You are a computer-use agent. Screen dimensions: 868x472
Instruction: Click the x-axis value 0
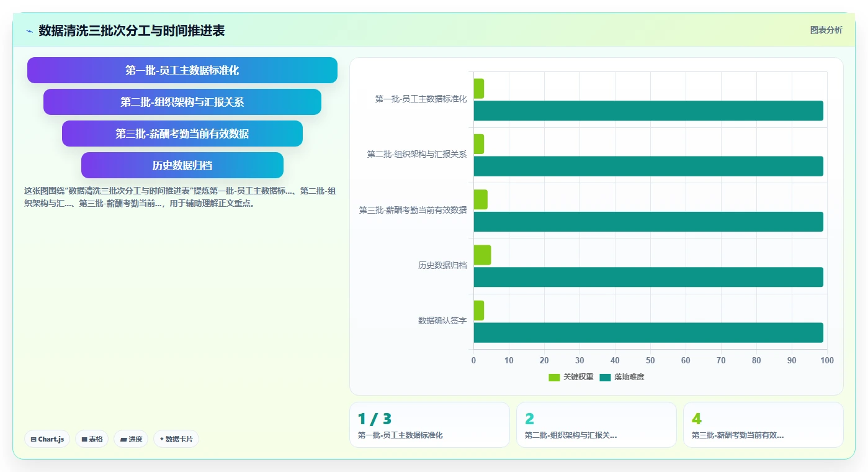474,361
